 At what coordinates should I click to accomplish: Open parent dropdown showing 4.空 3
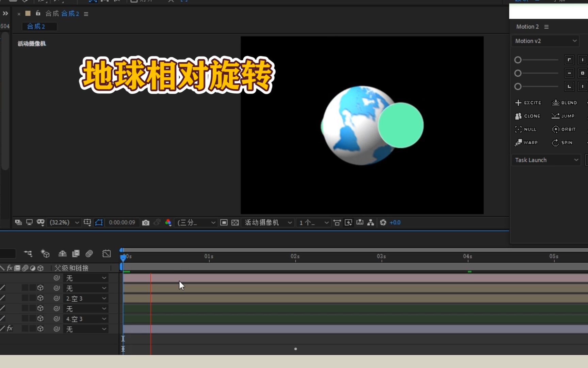click(x=86, y=319)
